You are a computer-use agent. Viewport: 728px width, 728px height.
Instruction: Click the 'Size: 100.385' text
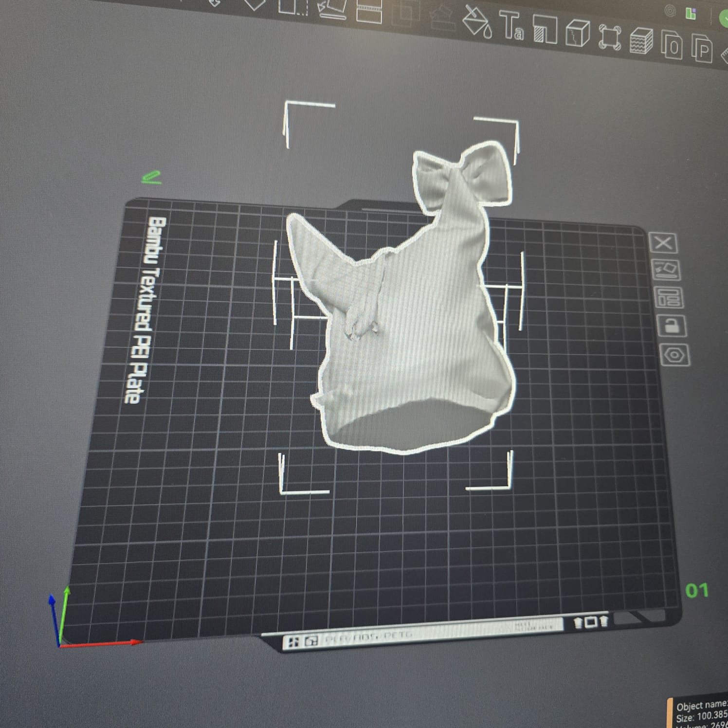[701, 717]
